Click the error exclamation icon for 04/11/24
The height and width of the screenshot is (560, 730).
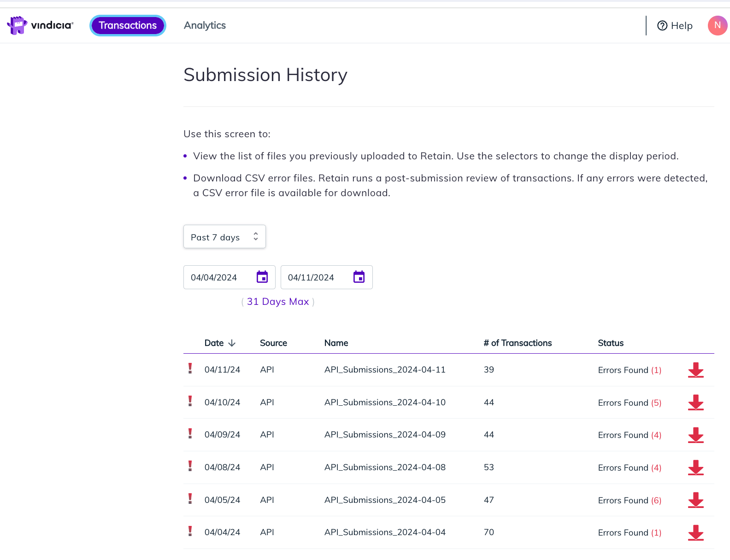pos(190,368)
